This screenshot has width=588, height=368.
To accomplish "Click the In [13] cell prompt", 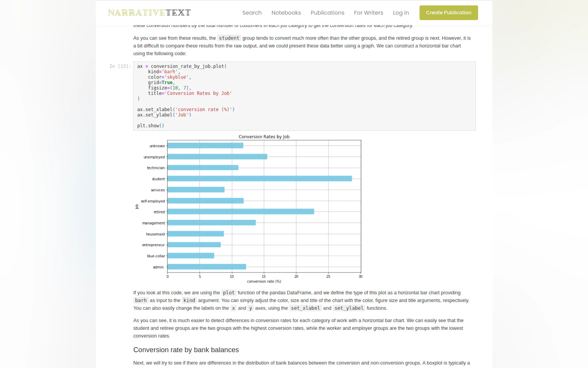I will (120, 66).
